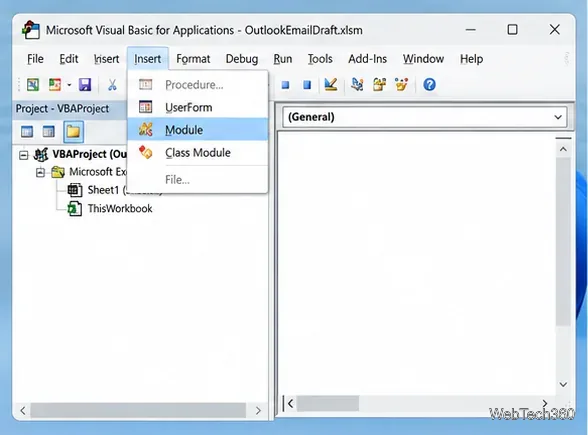The height and width of the screenshot is (435, 588).
Task: Click the code window scroll up arrow
Action: pos(563,149)
